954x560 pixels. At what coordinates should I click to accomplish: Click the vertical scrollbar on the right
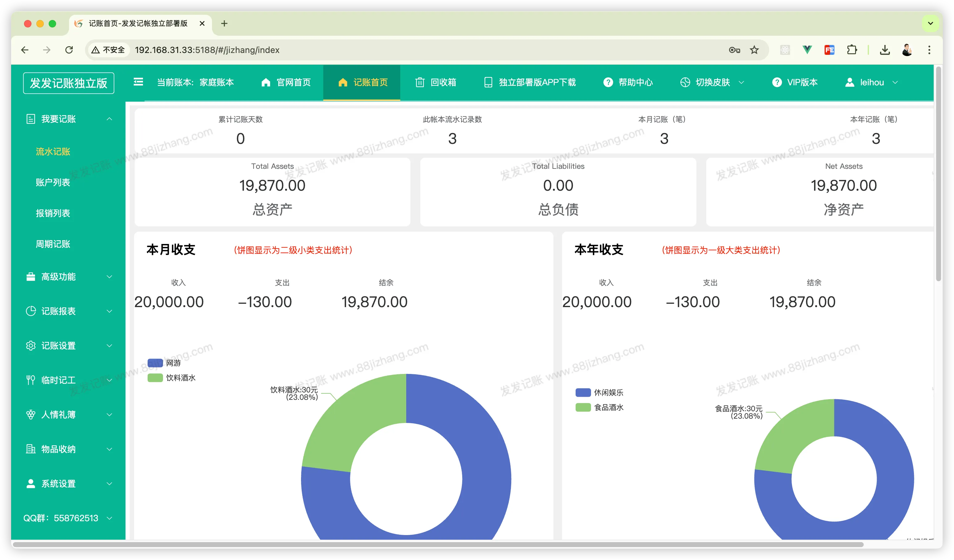938,174
